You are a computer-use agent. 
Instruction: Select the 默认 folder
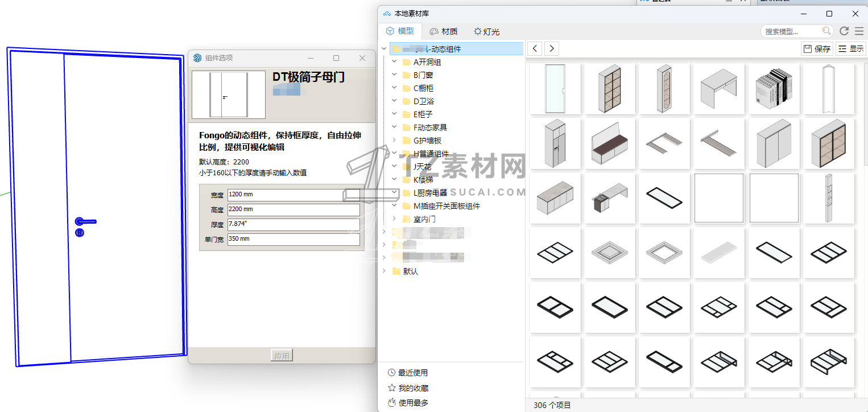405,271
